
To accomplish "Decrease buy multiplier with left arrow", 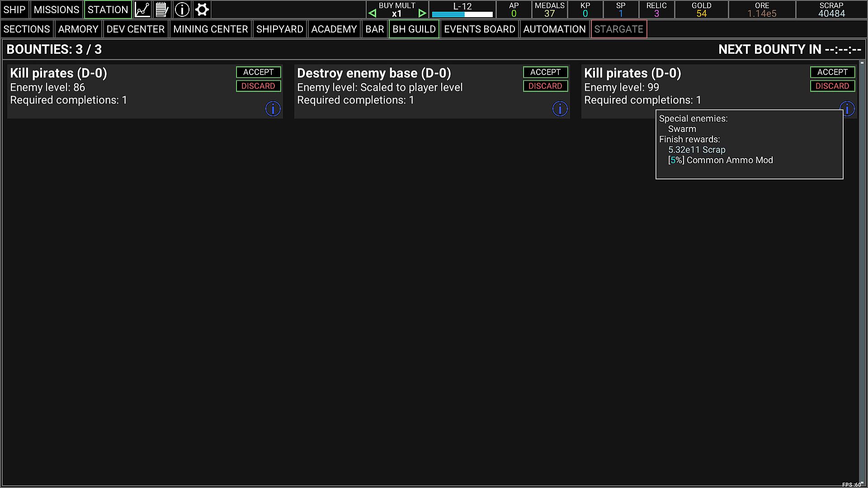I will (x=372, y=14).
